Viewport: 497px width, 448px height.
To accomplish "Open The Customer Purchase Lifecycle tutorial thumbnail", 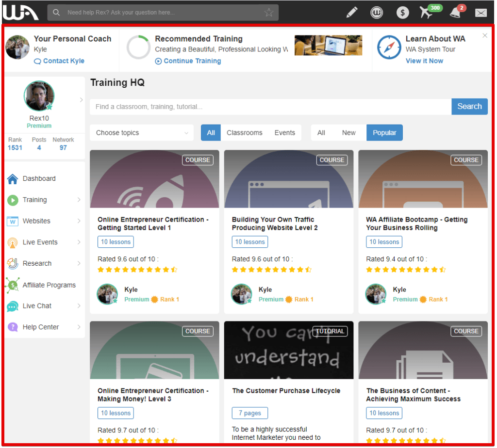I will [x=289, y=350].
